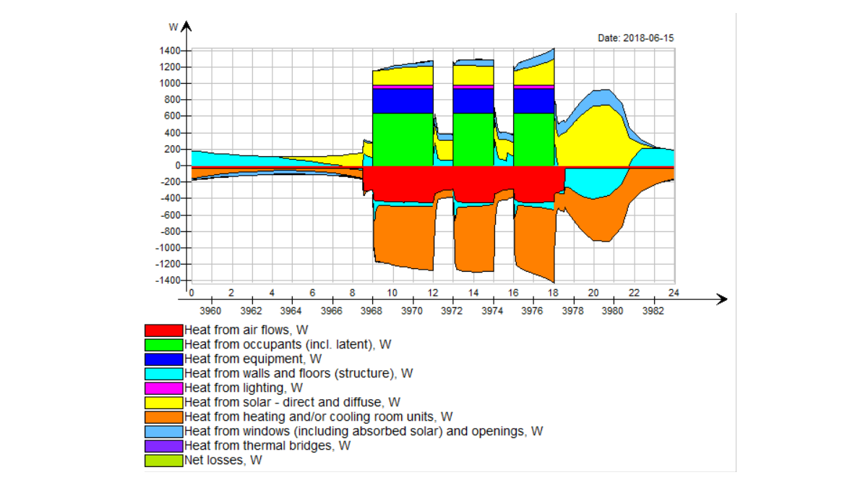Select the purple thermal bridges swatch
The width and height of the screenshot is (868, 488).
point(164,446)
